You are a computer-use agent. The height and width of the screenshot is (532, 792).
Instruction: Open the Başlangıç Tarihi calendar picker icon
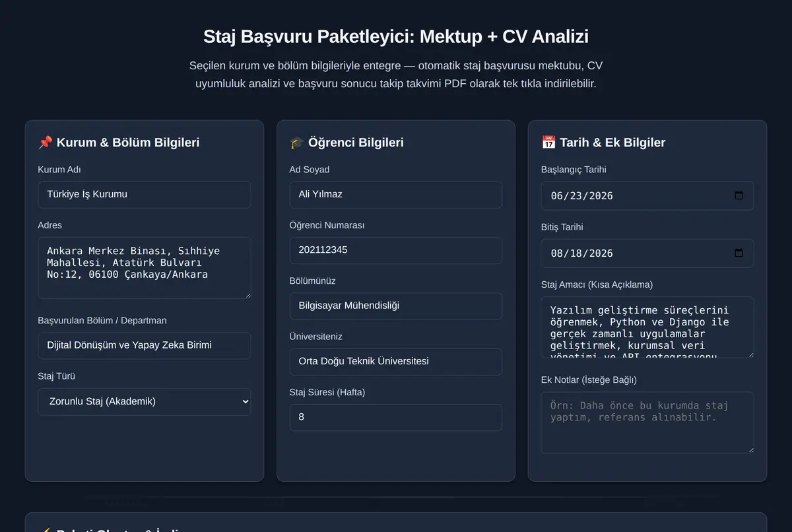(x=739, y=195)
